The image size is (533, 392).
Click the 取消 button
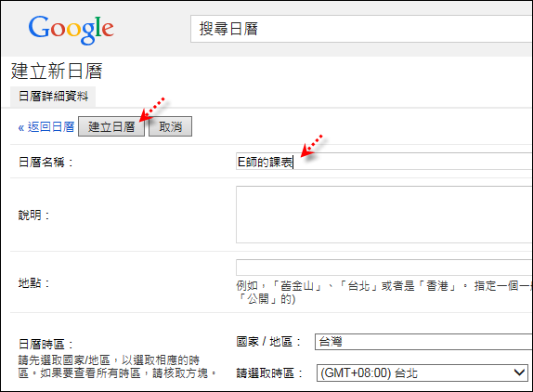(x=170, y=127)
